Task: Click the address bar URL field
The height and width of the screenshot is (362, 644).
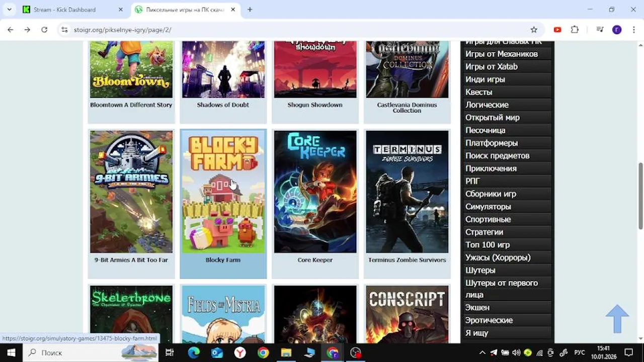Action: 297,30
